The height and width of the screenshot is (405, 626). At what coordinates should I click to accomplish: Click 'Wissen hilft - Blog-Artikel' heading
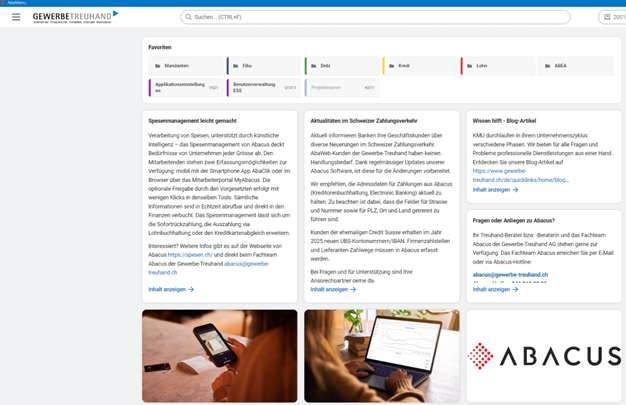(504, 121)
